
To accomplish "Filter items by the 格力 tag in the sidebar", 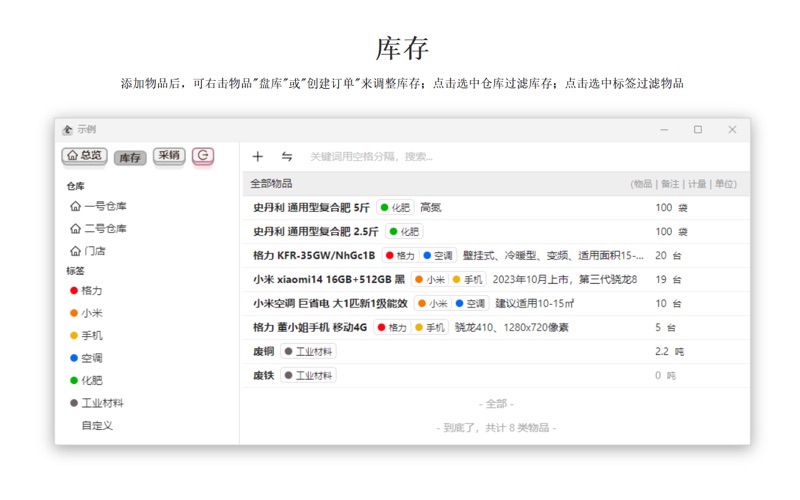I will click(x=91, y=290).
